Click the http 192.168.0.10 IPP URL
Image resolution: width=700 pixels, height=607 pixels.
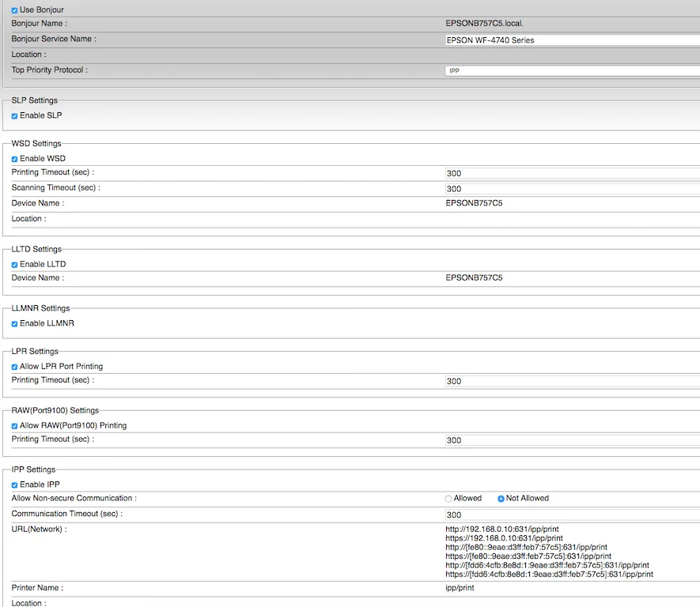501,529
